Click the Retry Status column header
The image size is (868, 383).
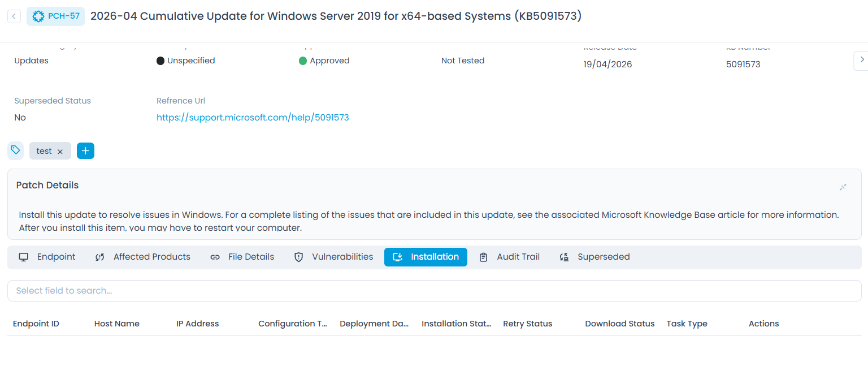528,324
